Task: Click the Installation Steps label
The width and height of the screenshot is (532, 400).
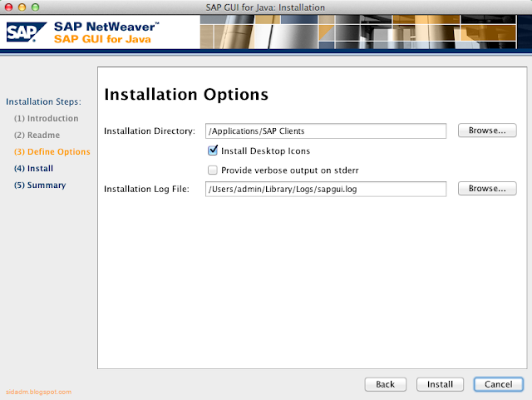Action: pos(44,101)
